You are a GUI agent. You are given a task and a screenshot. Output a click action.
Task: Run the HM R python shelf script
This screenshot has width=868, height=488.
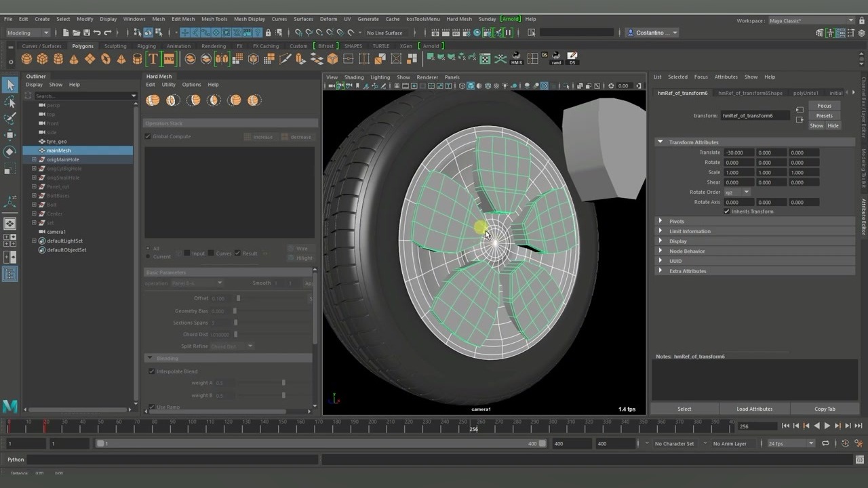(x=516, y=59)
